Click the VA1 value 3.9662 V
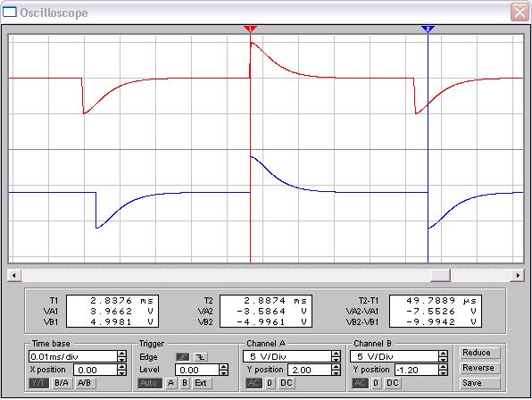 (121, 311)
